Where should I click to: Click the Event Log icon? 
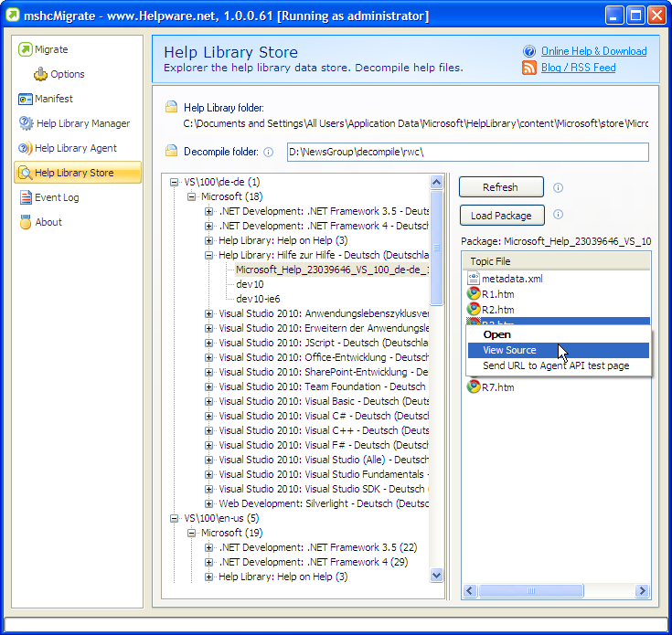[x=26, y=197]
